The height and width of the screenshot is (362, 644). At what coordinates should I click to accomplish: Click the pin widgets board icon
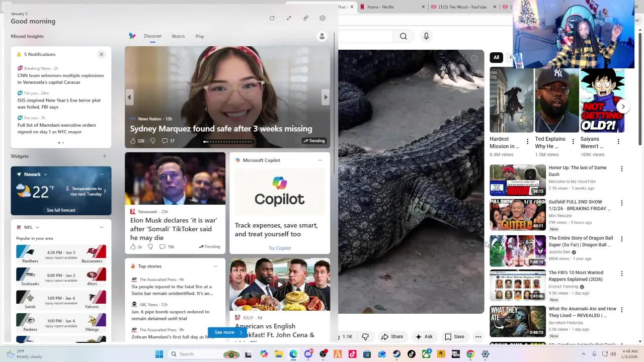click(306, 18)
